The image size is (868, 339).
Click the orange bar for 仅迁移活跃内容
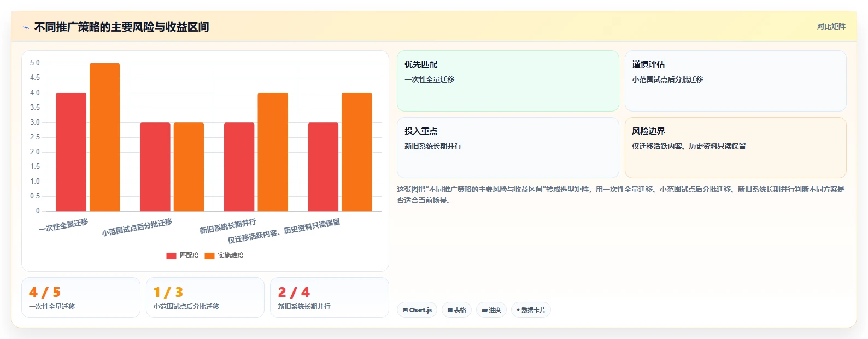(x=357, y=152)
